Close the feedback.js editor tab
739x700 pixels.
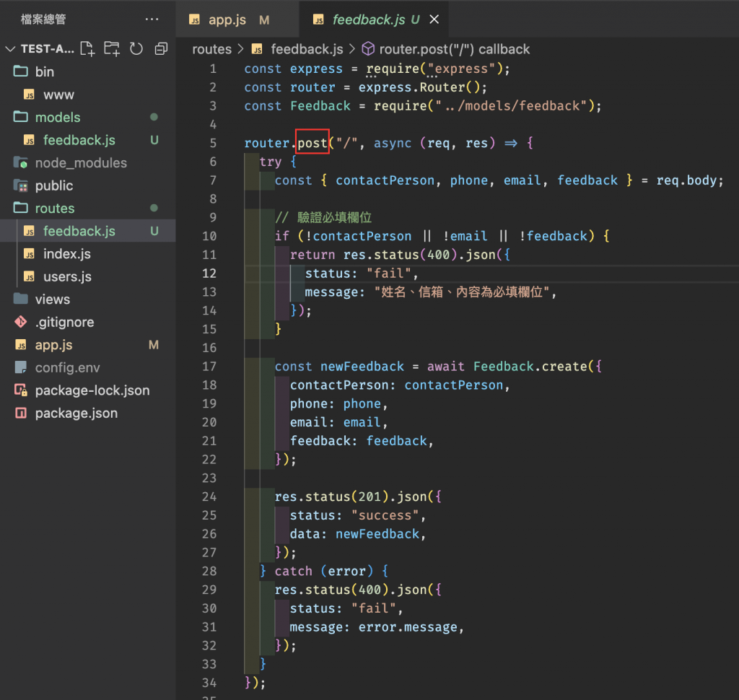coord(434,19)
